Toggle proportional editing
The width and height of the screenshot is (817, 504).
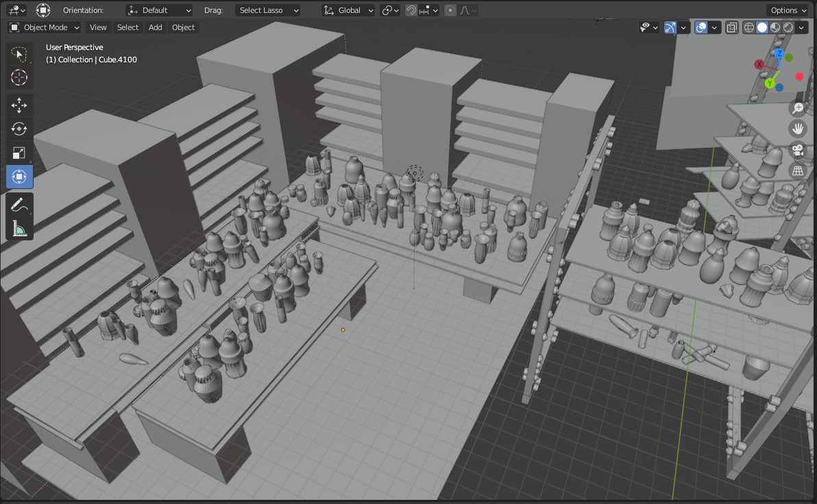point(450,10)
